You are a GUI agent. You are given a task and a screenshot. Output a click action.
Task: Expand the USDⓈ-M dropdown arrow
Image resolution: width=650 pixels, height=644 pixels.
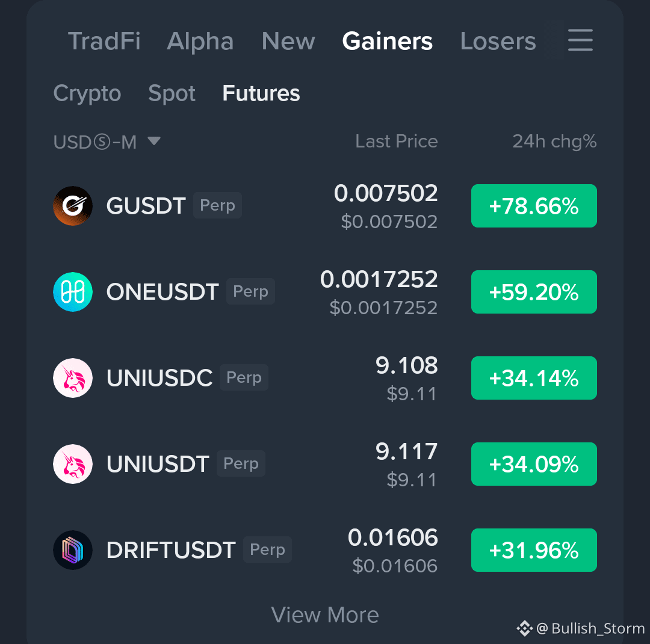pyautogui.click(x=154, y=141)
